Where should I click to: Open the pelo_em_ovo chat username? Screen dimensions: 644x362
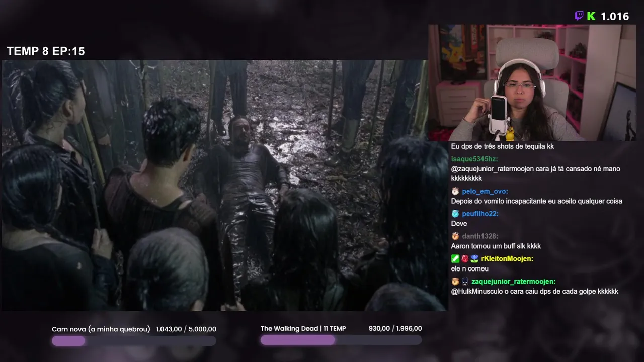click(485, 192)
